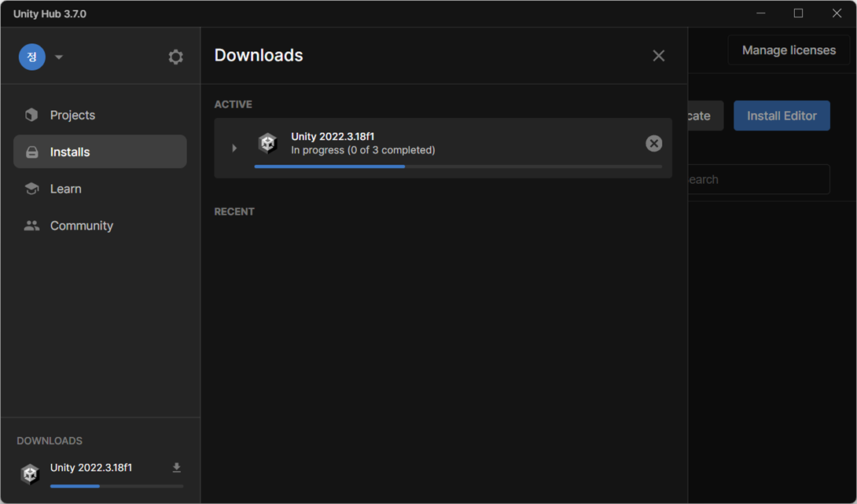
Task: Cancel the Unity 2022.3.18f1 download
Action: tap(653, 143)
